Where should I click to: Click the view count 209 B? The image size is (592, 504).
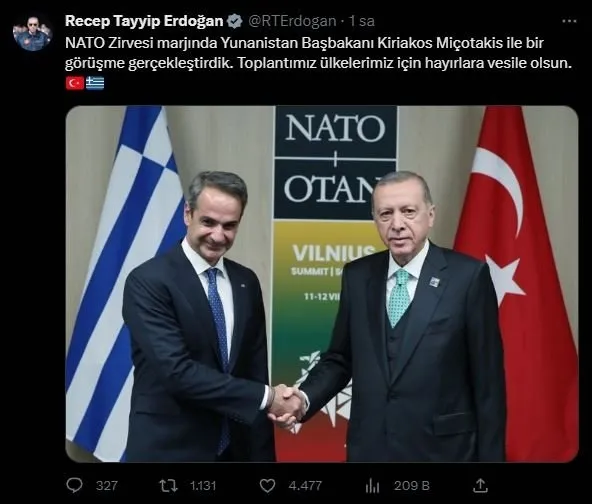click(412, 486)
